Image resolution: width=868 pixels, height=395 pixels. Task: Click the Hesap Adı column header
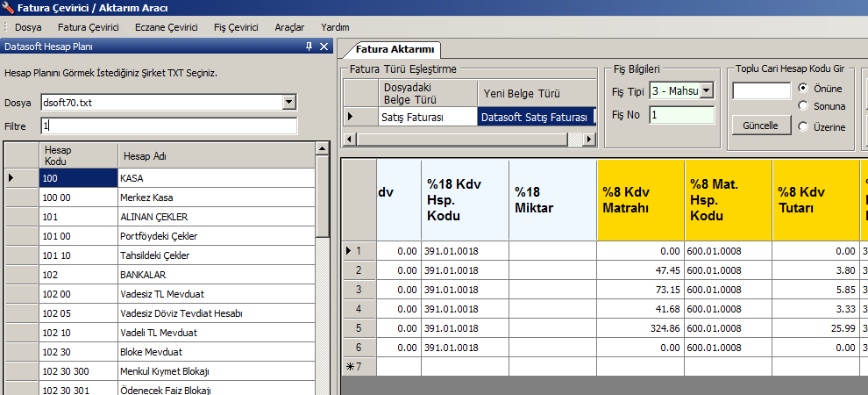217,155
